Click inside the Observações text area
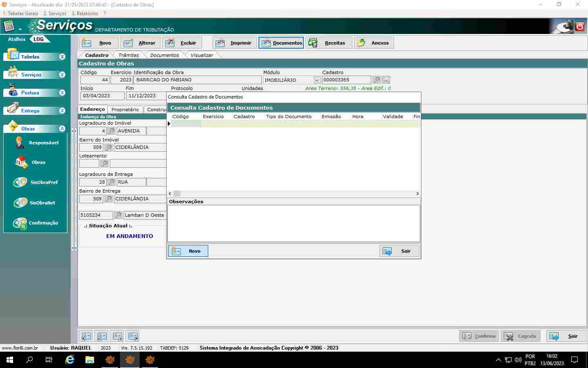 [x=293, y=223]
